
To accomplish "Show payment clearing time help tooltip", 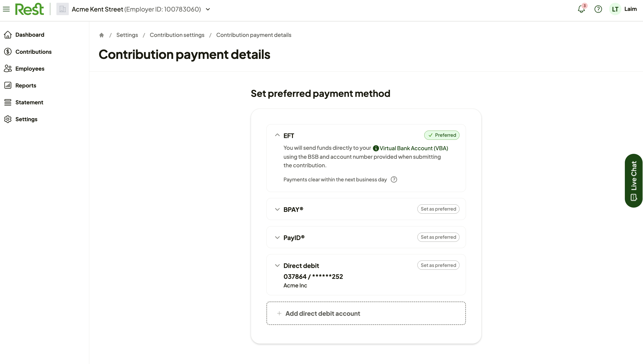I will [394, 179].
